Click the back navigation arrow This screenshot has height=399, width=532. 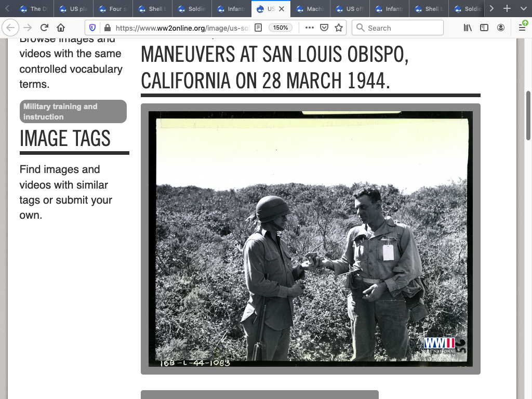tap(11, 28)
